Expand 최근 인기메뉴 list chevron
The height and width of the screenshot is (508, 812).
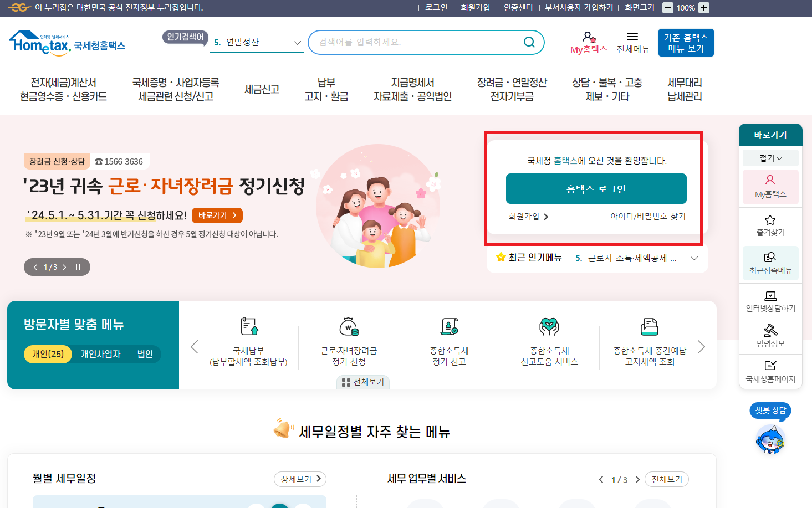694,258
